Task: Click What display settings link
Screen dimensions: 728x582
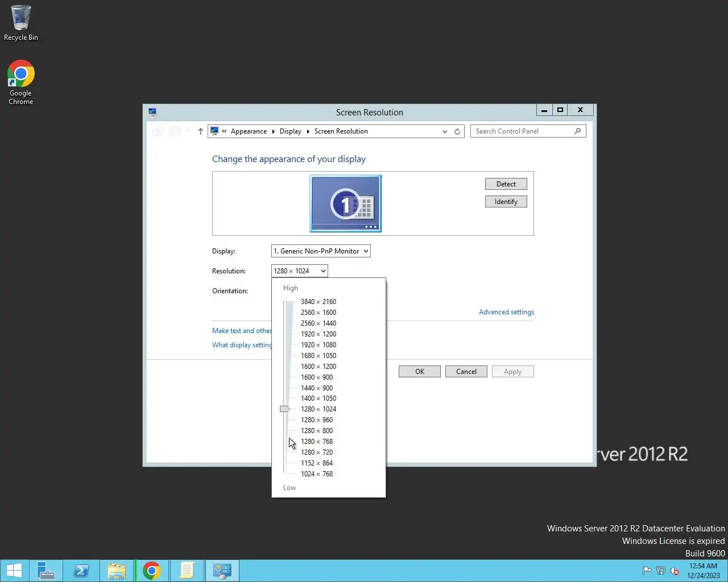Action: click(242, 345)
